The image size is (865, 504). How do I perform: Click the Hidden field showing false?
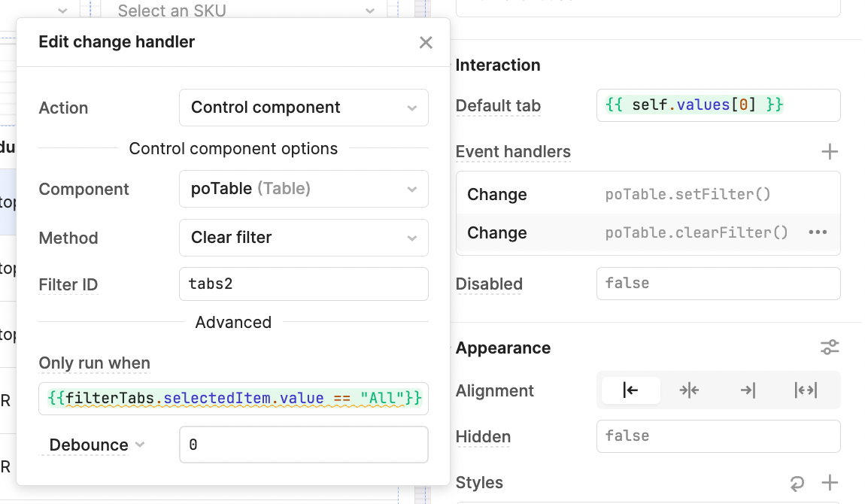point(718,436)
